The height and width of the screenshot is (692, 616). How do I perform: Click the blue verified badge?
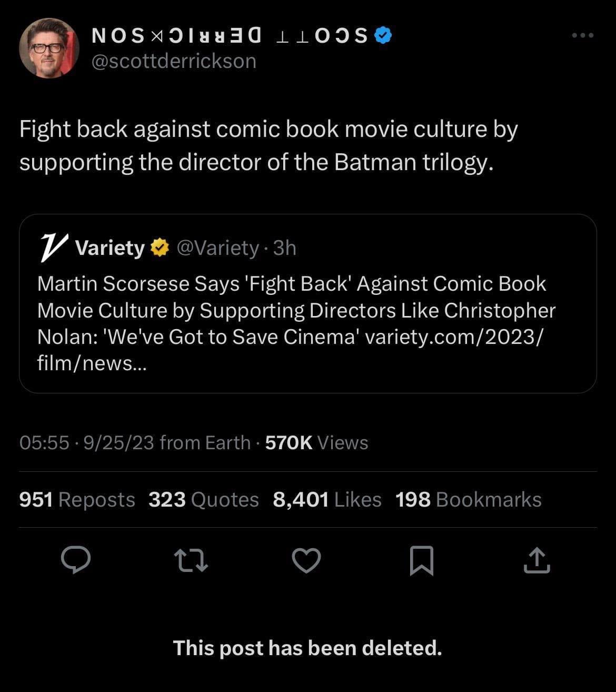pos(383,35)
